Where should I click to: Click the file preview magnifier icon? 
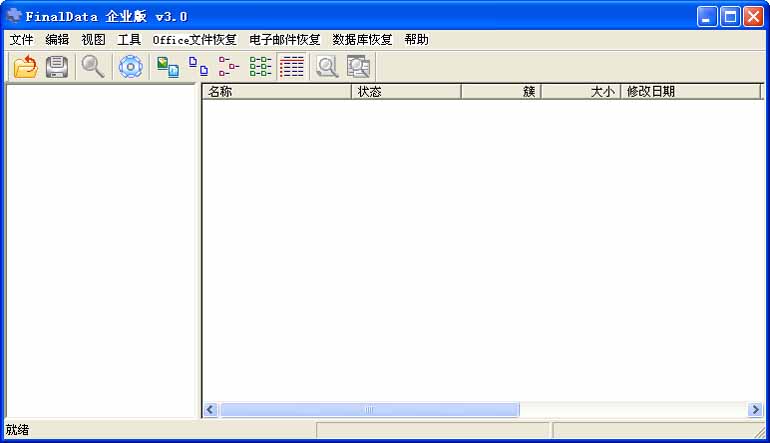326,67
